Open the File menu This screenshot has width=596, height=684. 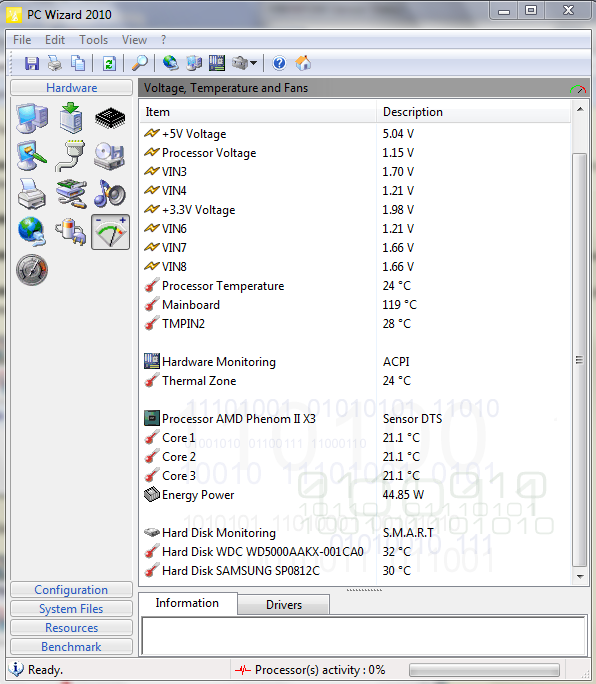[x=22, y=40]
